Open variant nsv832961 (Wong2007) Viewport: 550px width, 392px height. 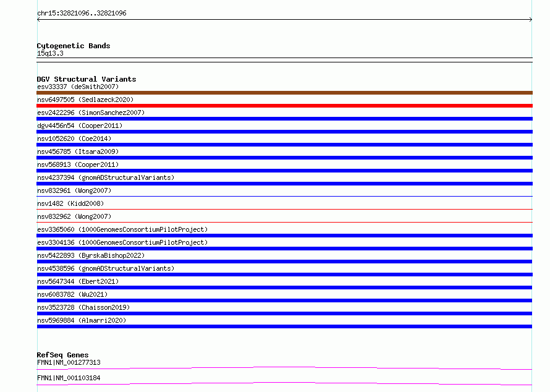74,190
